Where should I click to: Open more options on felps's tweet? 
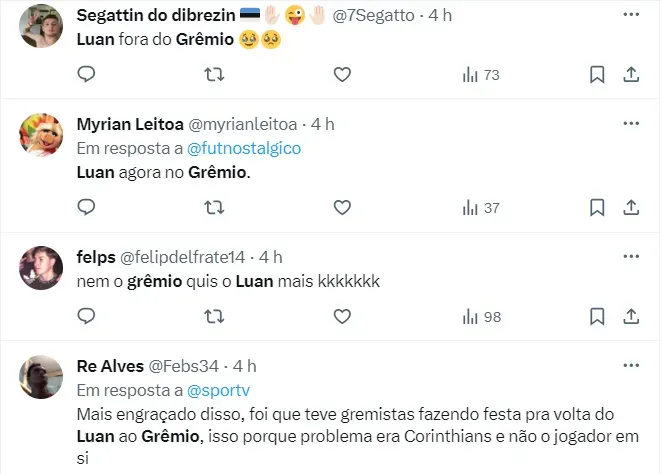coord(631,256)
